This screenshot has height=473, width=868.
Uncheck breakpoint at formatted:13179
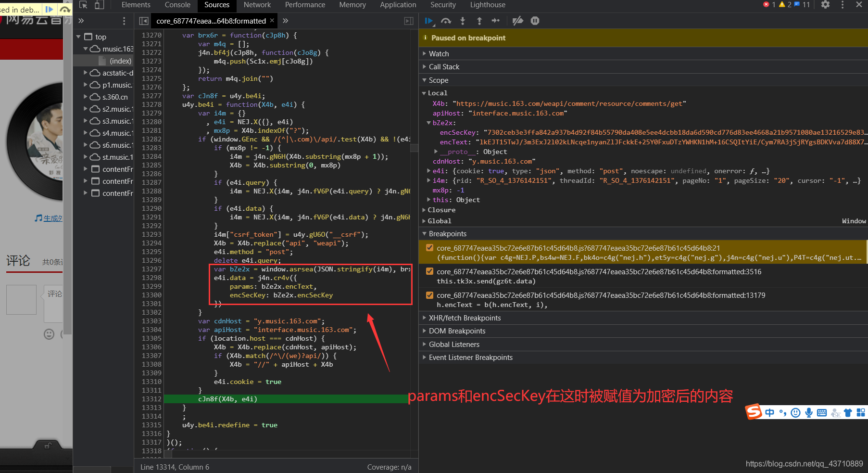[x=429, y=295]
